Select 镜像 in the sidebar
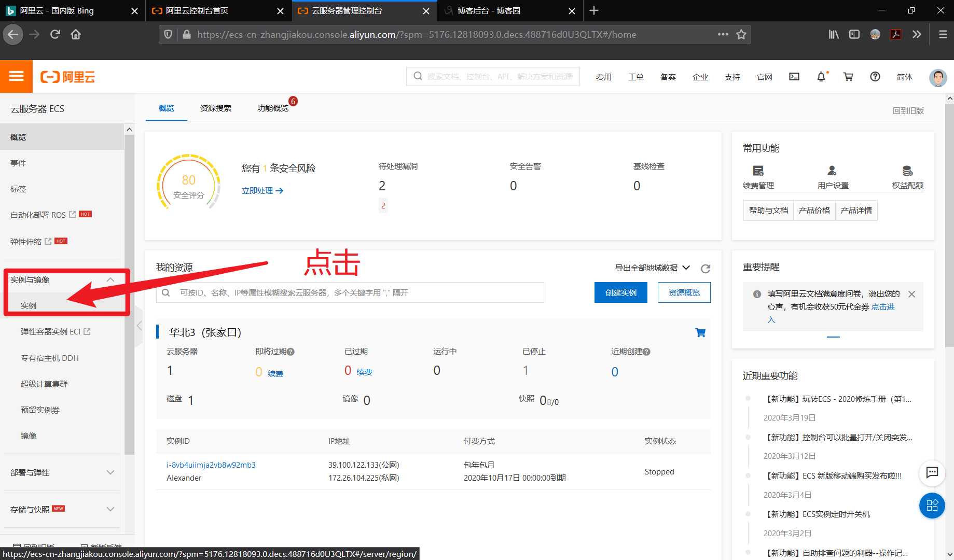Screen dimensions: 954x560 click(x=29, y=436)
